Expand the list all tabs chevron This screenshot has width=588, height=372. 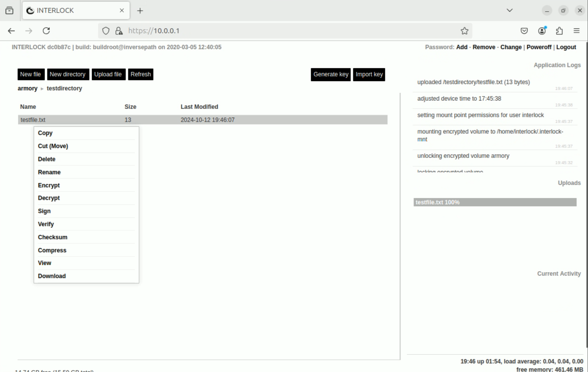[509, 10]
